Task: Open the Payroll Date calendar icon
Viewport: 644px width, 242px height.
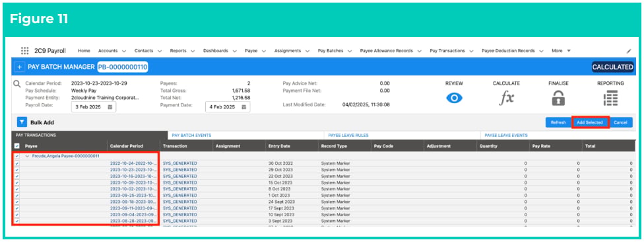Action: 110,107
